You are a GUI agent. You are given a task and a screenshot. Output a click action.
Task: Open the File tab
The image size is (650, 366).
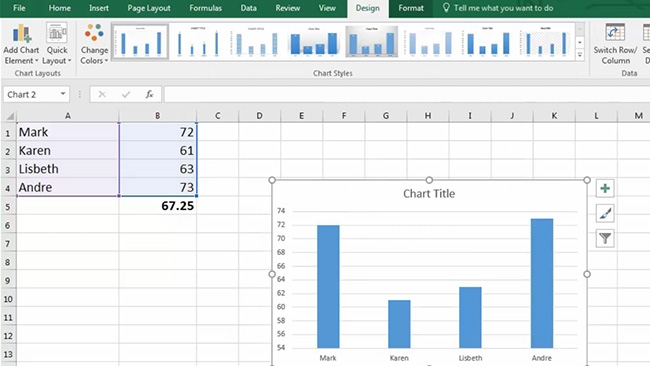tap(19, 8)
